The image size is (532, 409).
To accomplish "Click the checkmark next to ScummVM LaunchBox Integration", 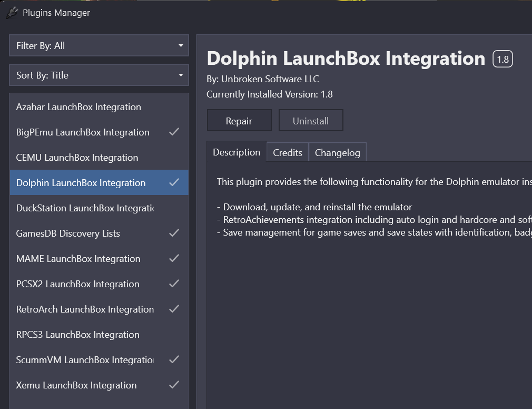I will pos(174,359).
